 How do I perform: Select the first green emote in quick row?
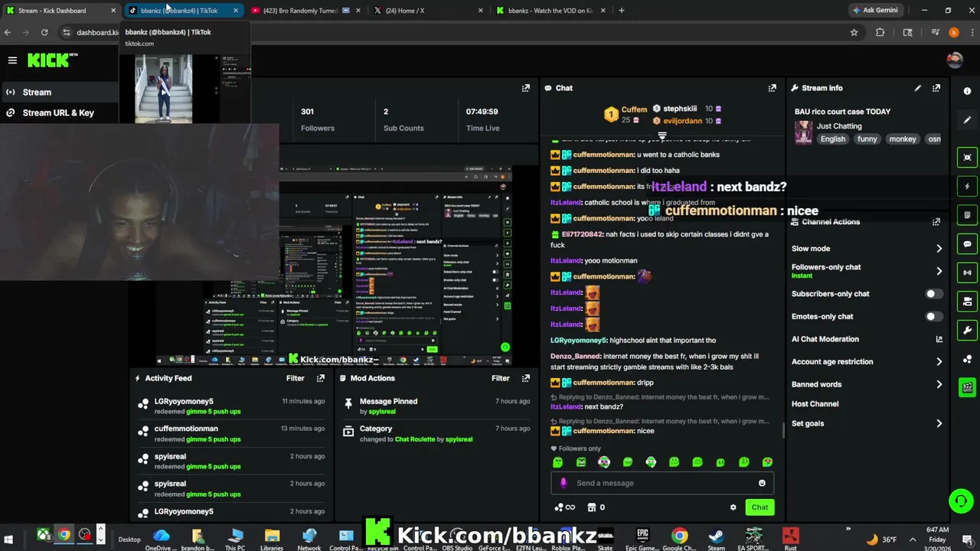tap(557, 462)
